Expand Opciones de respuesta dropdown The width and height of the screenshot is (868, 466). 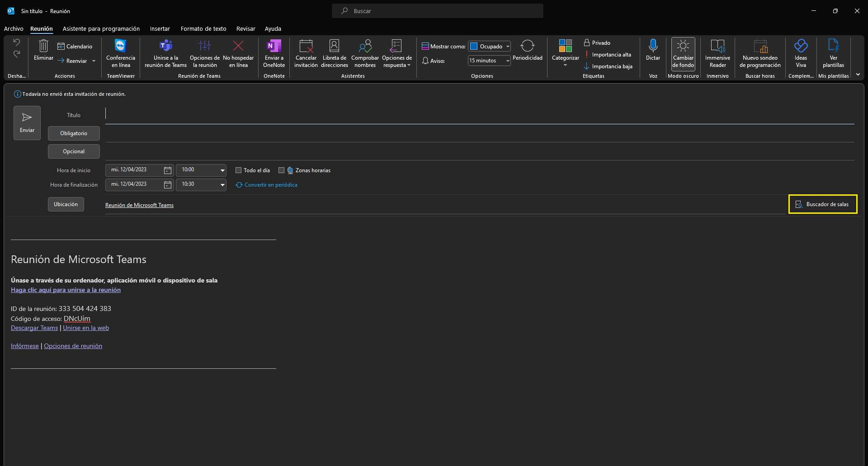409,65
